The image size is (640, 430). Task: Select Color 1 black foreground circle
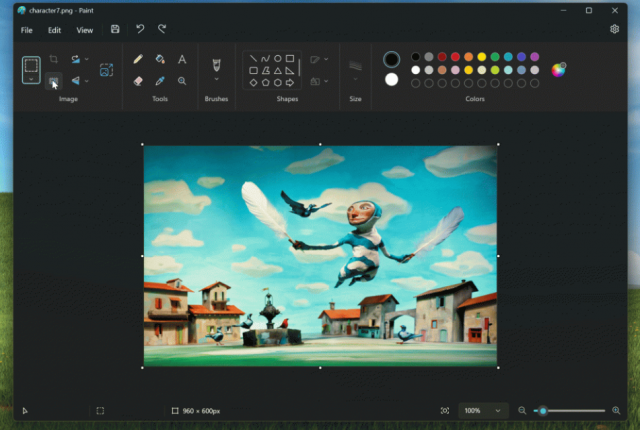point(391,60)
